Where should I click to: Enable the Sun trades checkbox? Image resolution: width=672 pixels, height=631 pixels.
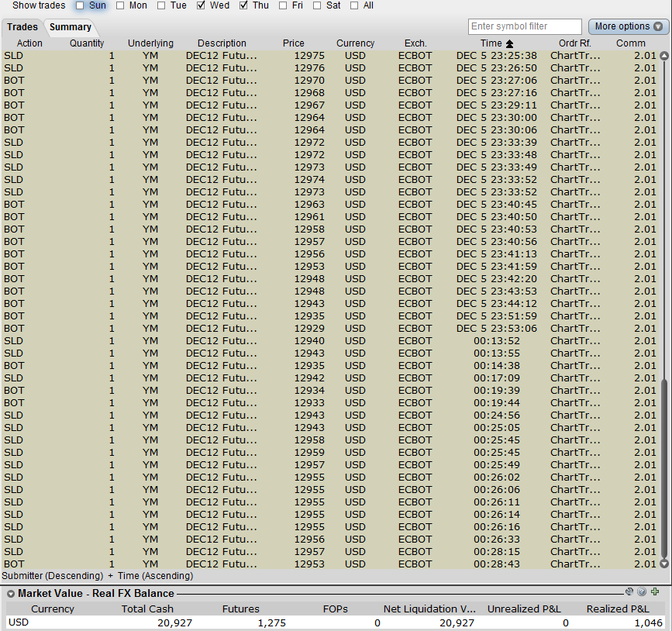pyautogui.click(x=80, y=5)
